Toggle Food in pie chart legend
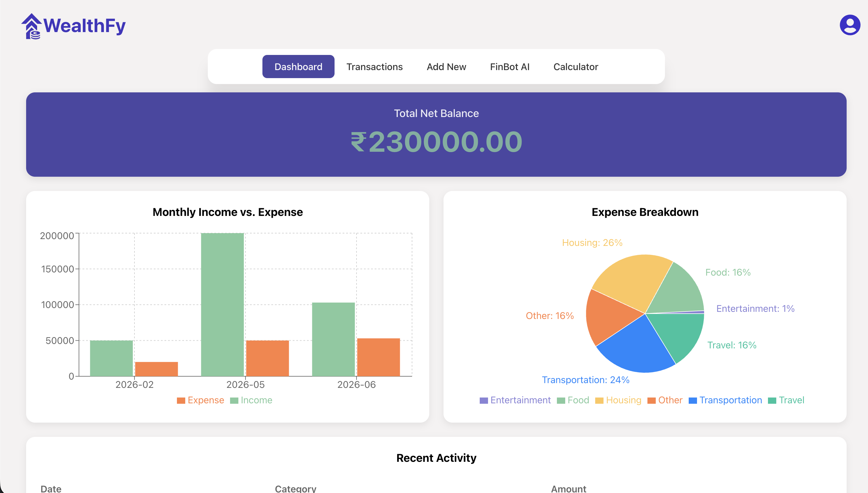868x493 pixels. [573, 400]
